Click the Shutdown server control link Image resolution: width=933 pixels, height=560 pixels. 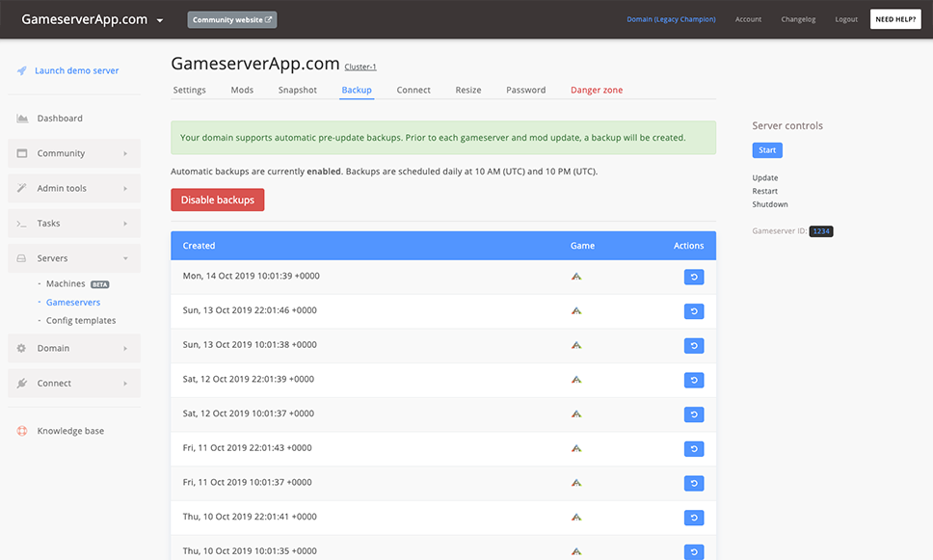(x=770, y=204)
